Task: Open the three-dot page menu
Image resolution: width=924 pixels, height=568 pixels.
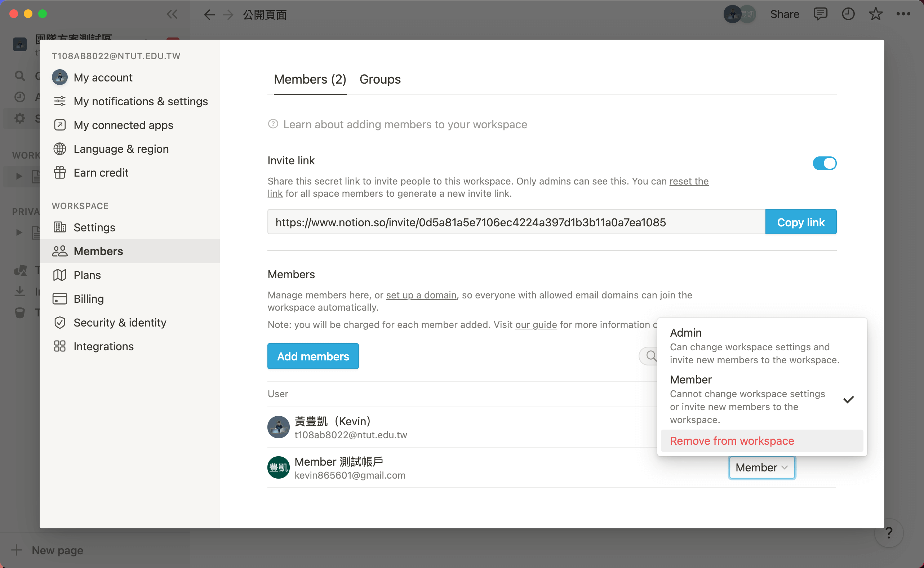Action: tap(903, 14)
